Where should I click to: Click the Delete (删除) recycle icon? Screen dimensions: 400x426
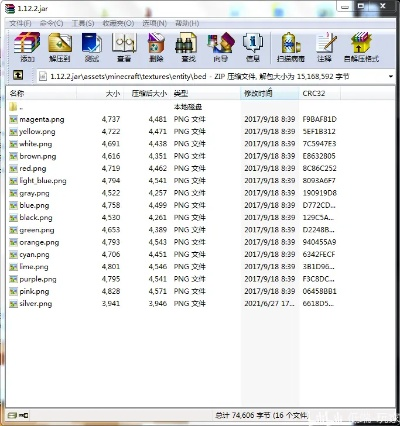tap(156, 43)
